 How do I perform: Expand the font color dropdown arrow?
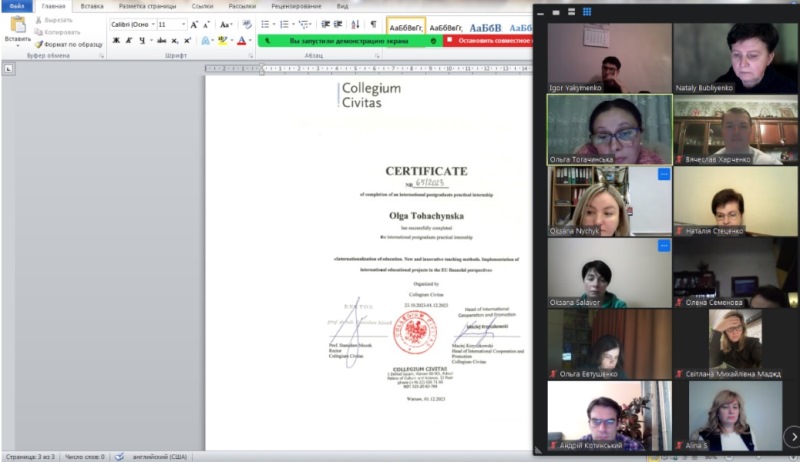click(252, 41)
